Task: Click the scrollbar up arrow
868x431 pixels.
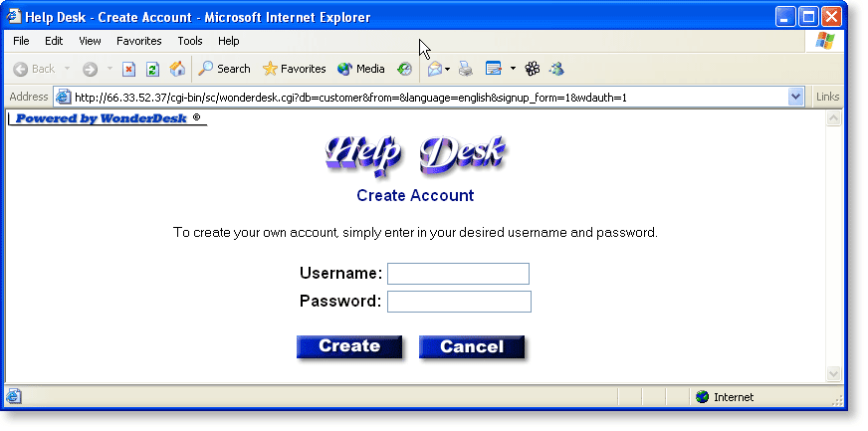Action: pyautogui.click(x=834, y=118)
